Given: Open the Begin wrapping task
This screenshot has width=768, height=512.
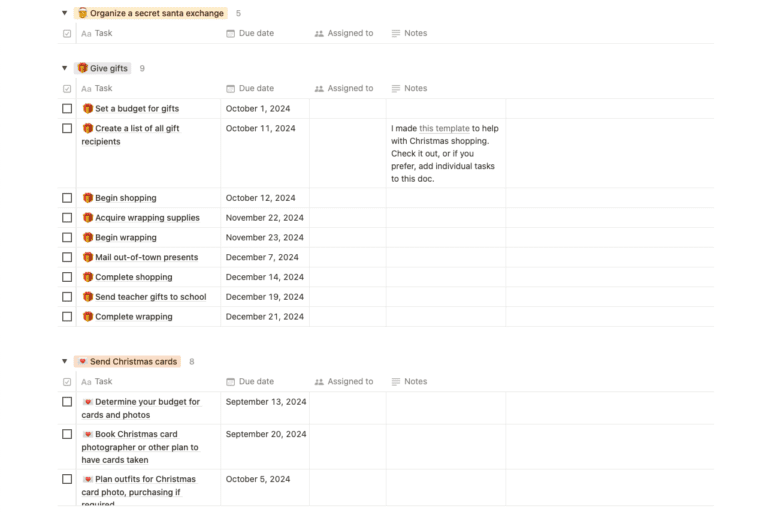Looking at the screenshot, I should click(x=125, y=238).
